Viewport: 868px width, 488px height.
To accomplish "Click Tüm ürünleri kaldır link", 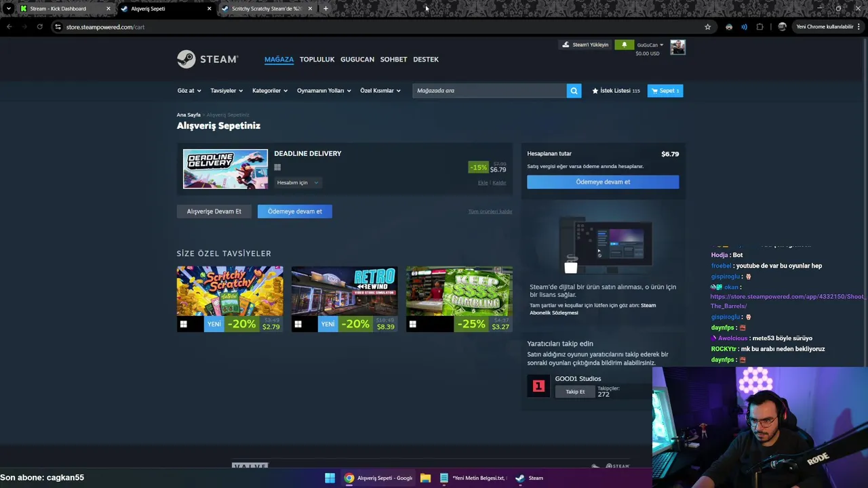I will [490, 211].
